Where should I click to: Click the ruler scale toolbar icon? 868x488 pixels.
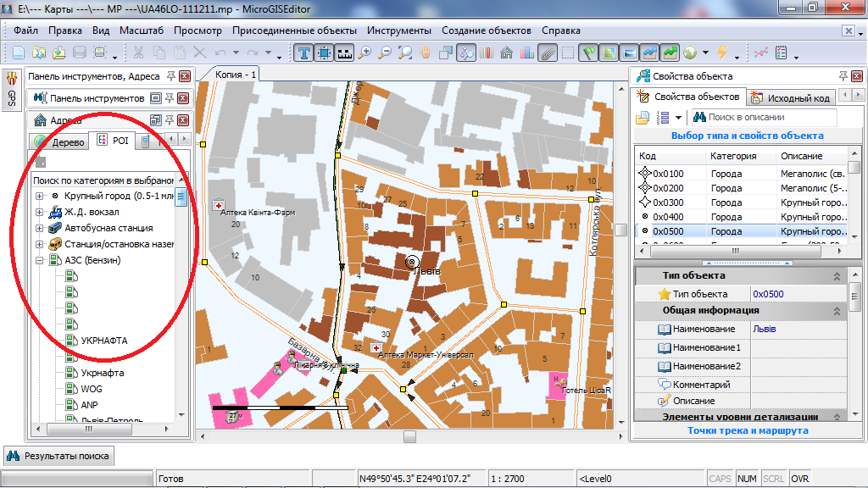(345, 53)
